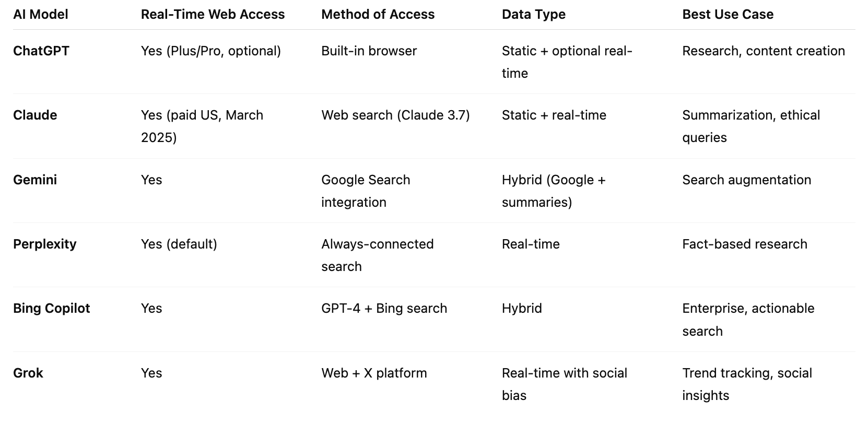Select the 'Yes (default)' cell

[179, 244]
